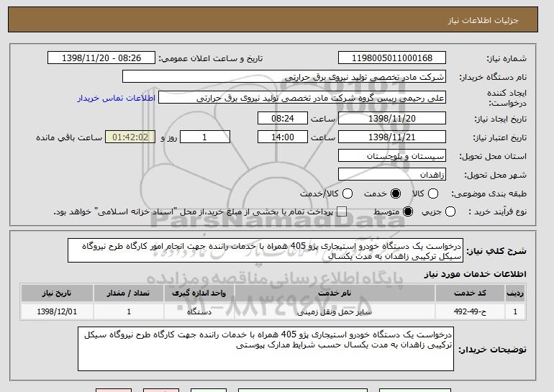Click the شرح کلی نیاز text box

(265, 251)
